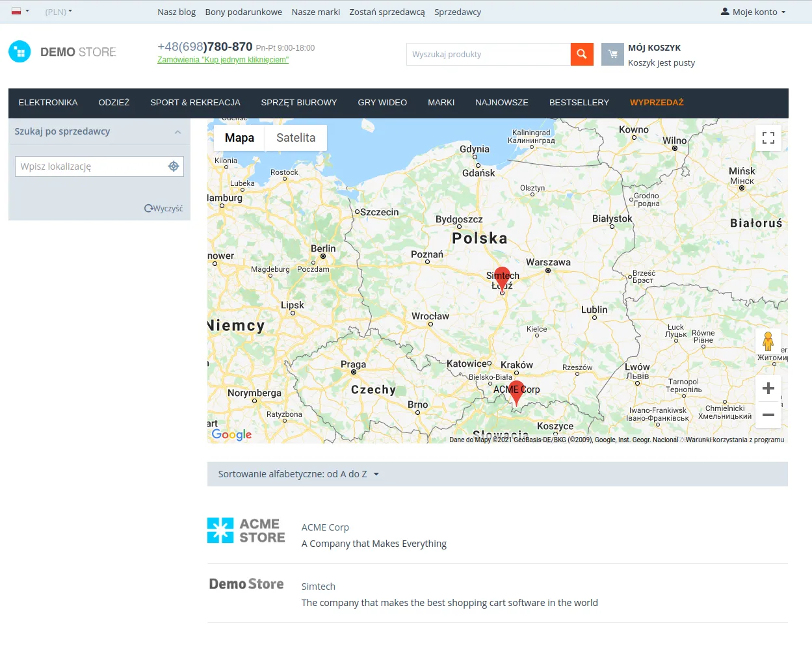
Task: Open the PLN currency dropdown
Action: coord(59,12)
